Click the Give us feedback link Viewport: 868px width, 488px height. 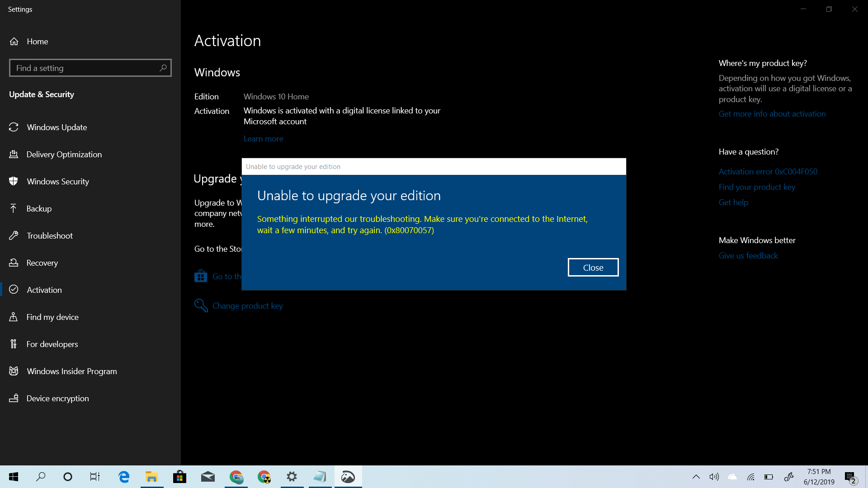(748, 256)
